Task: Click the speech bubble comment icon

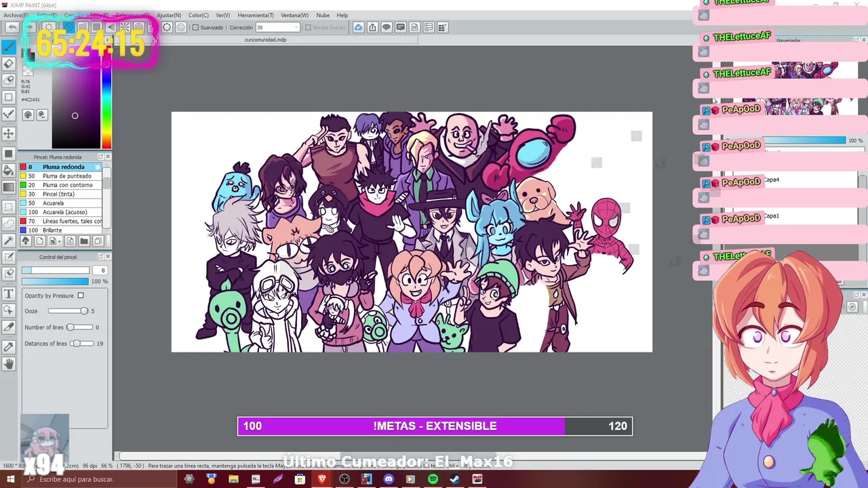Action: (387, 27)
